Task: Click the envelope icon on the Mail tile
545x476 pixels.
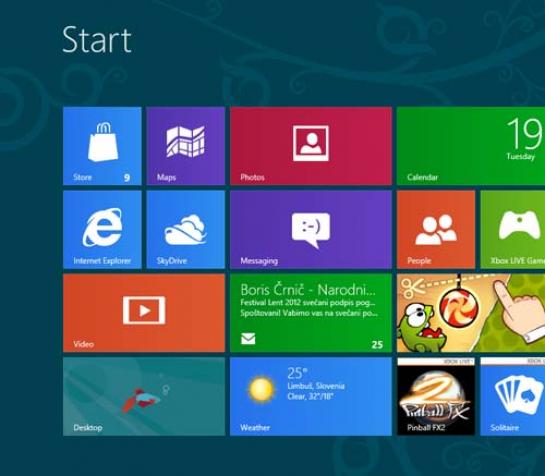Action: coord(248,339)
